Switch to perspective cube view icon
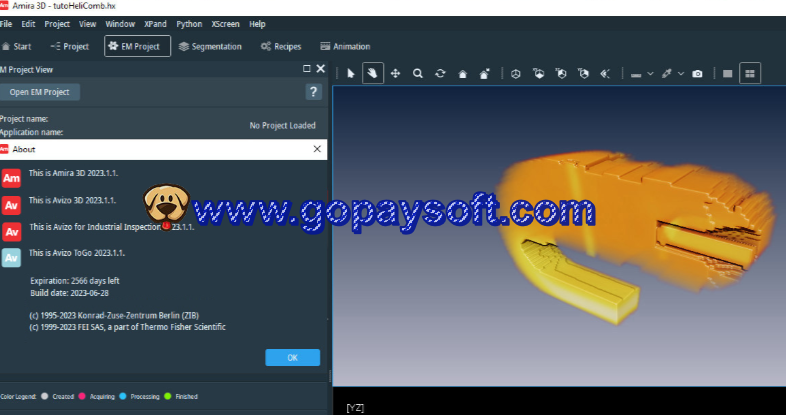The image size is (786, 415). coord(515,74)
